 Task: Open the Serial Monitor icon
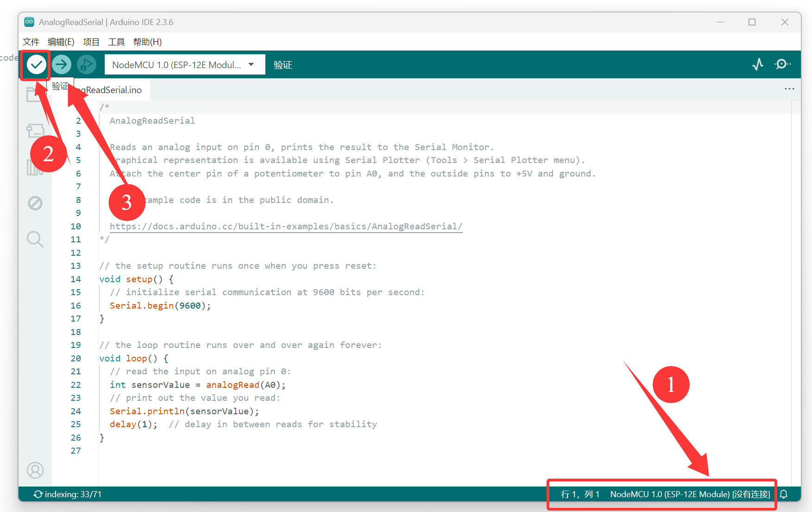tap(782, 64)
